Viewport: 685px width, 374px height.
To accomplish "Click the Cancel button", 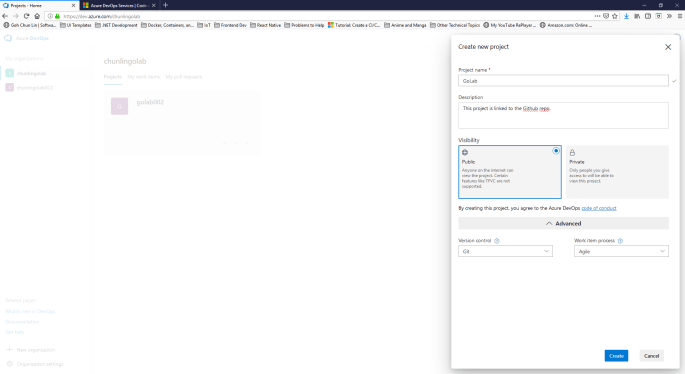I will click(x=651, y=356).
